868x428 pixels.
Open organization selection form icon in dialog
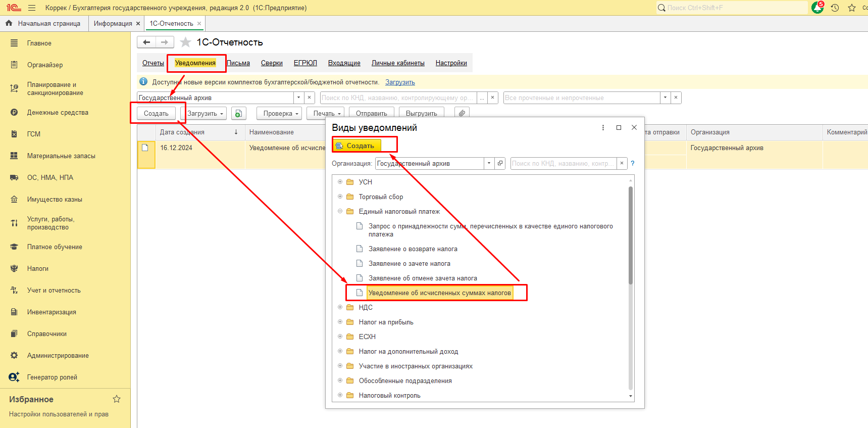point(500,163)
